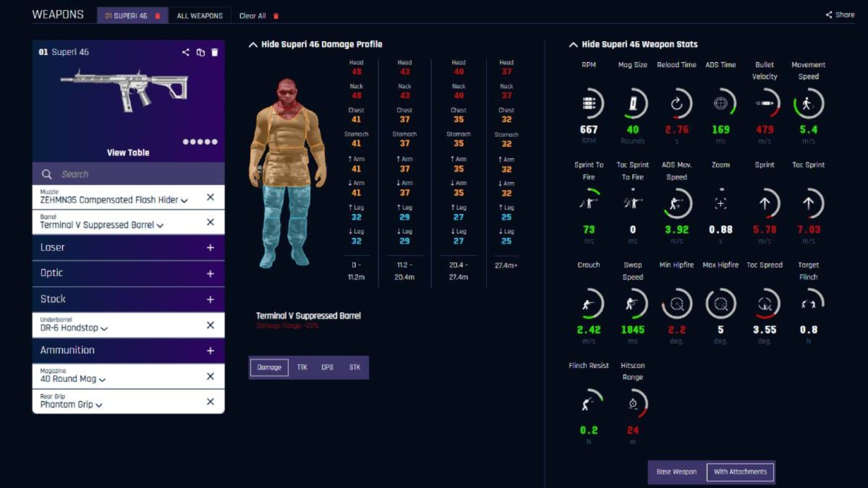Click the trash icon on the Superi 46 card
This screenshot has width=868, height=488.
[215, 52]
